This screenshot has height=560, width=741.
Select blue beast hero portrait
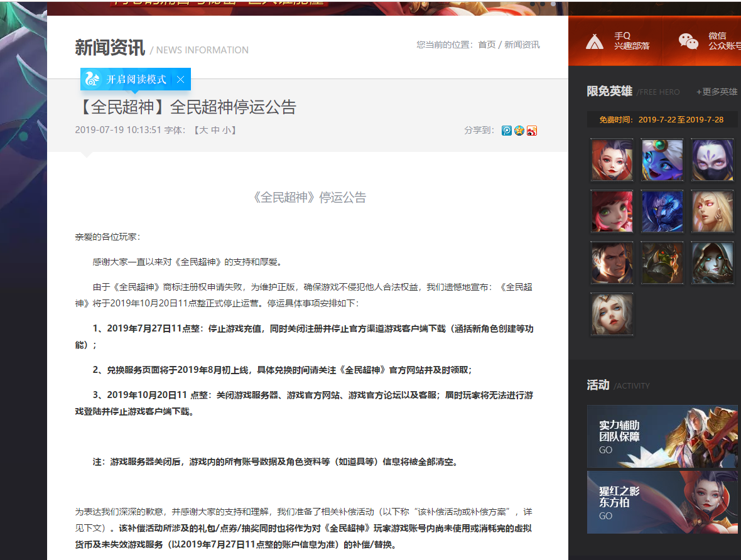(x=662, y=211)
